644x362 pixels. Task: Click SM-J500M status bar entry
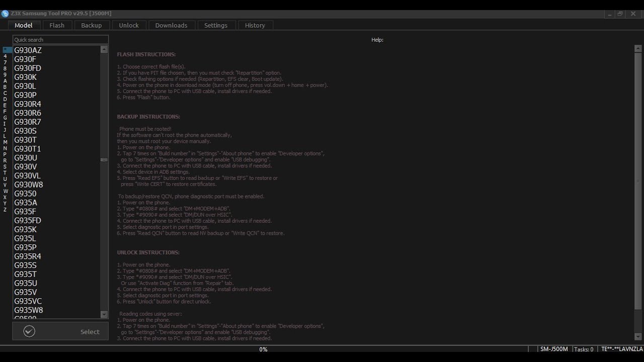coord(554,349)
